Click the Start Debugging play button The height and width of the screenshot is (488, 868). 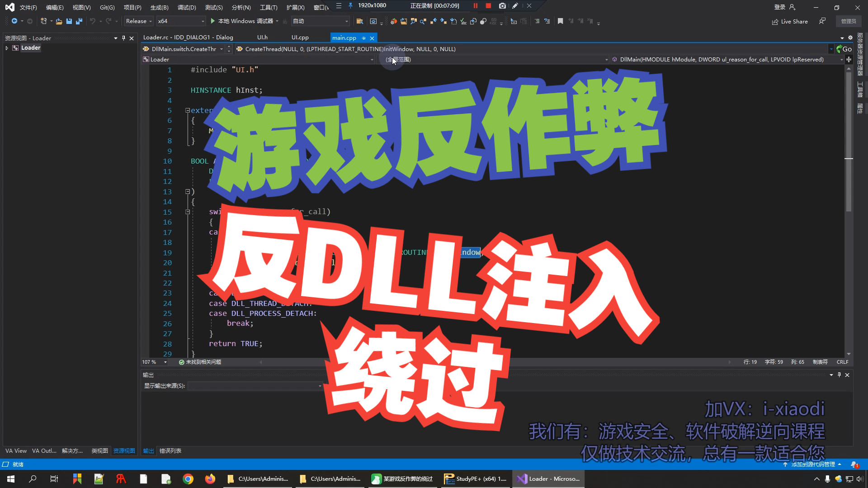(x=213, y=21)
